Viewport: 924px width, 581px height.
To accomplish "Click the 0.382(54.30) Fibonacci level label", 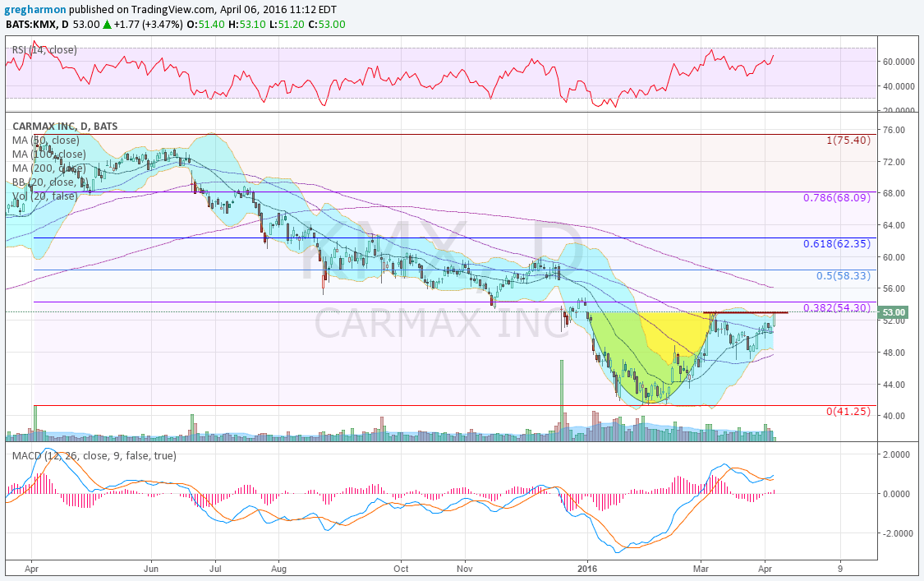I will pos(837,308).
